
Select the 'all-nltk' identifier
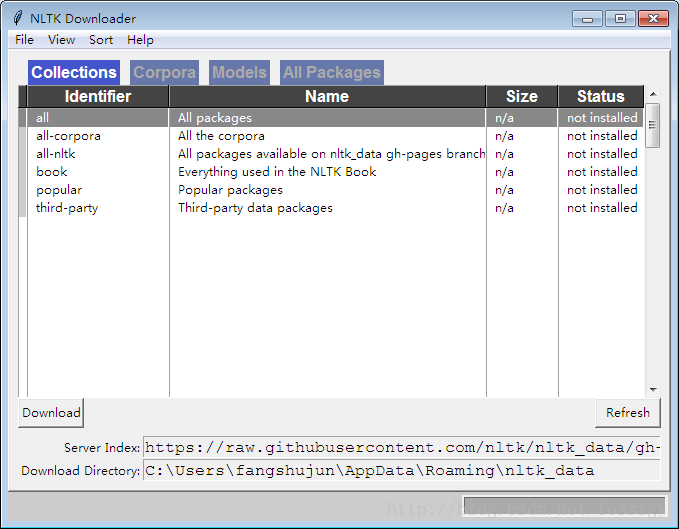coord(56,154)
